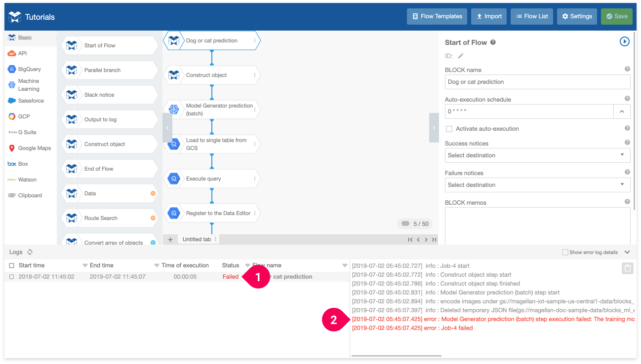Pick the End of Flow block

pyautogui.click(x=110, y=169)
